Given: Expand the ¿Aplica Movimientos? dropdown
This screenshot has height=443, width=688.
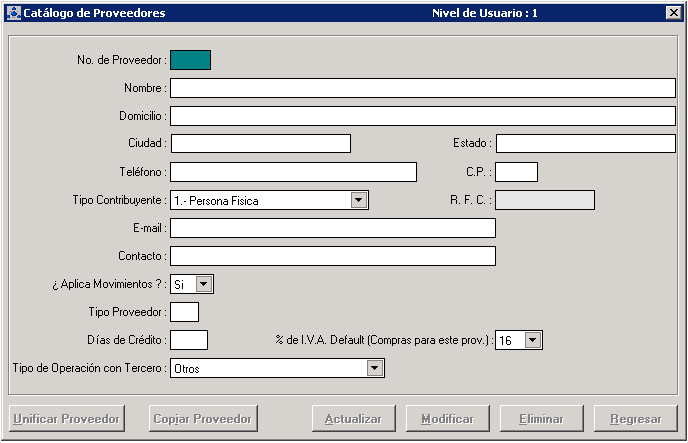Looking at the screenshot, I should 204,284.
